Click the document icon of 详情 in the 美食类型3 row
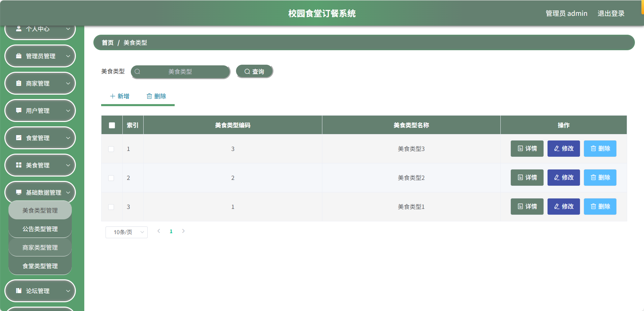 point(520,149)
